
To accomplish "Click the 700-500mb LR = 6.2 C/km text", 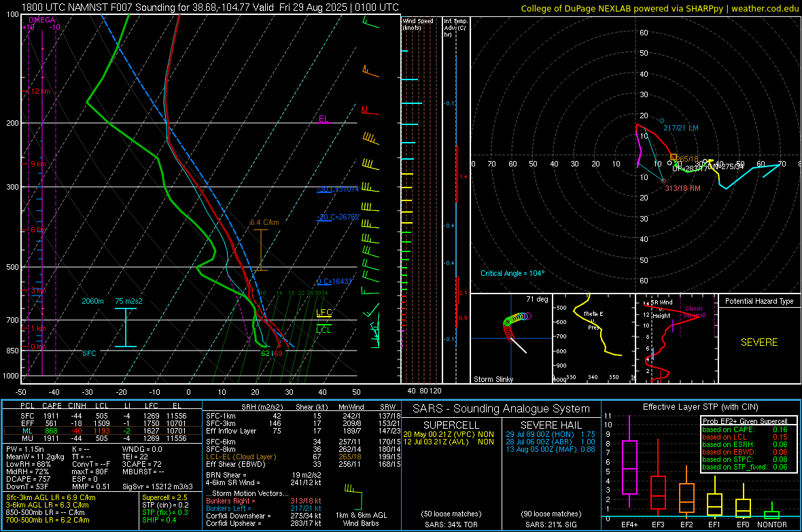I will tap(48, 520).
